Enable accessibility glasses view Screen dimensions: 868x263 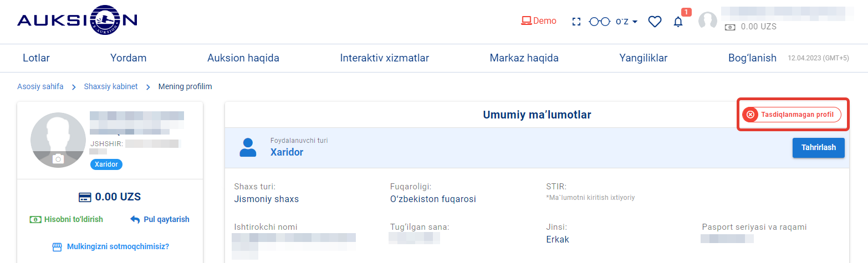coord(599,22)
